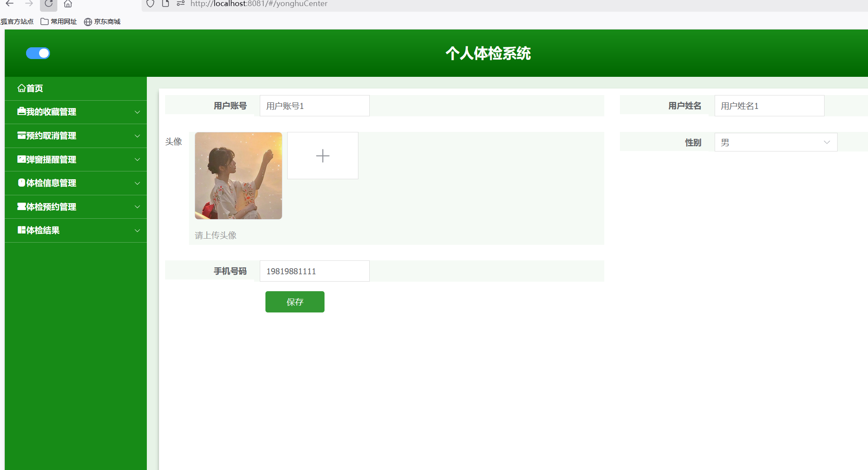Open the 首页 menu item
The height and width of the screenshot is (470, 868).
[35, 89]
